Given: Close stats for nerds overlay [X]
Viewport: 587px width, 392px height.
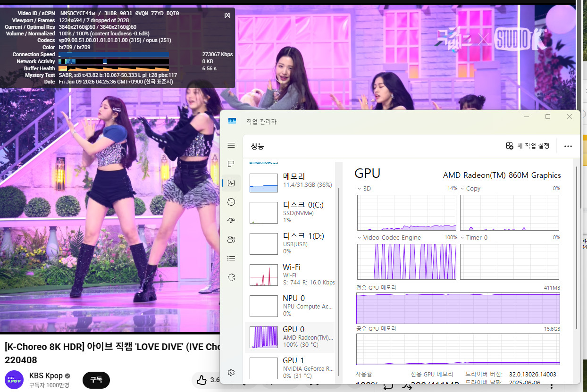Looking at the screenshot, I should click(227, 15).
